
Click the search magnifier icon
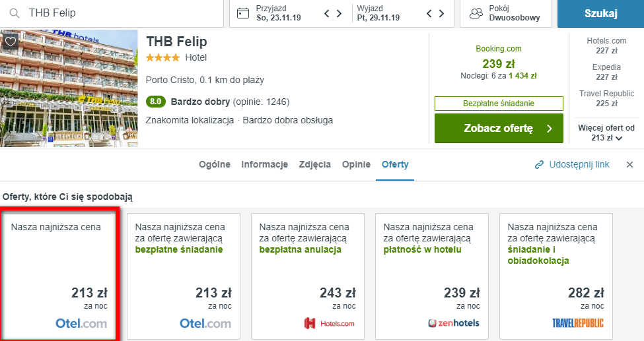[14, 13]
